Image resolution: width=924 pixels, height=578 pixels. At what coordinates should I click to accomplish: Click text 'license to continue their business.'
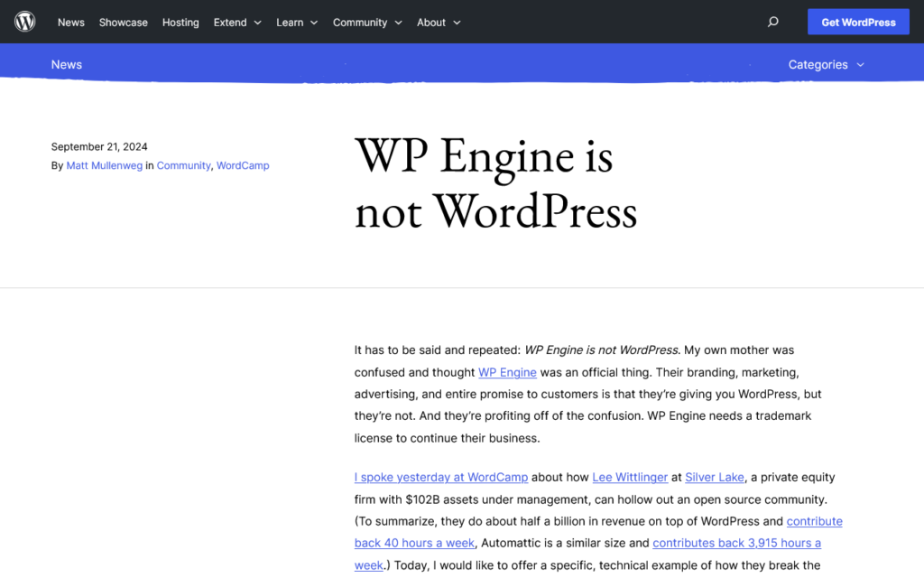click(447, 438)
